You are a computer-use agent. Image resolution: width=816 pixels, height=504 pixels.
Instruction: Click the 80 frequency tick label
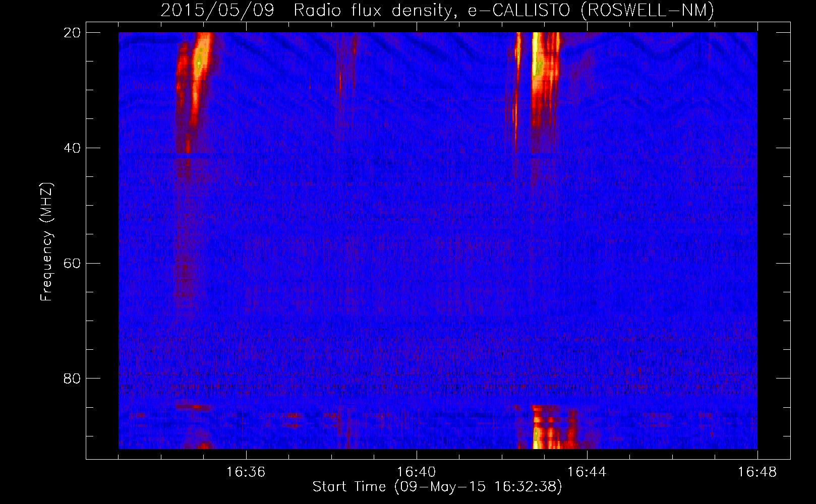(73, 379)
